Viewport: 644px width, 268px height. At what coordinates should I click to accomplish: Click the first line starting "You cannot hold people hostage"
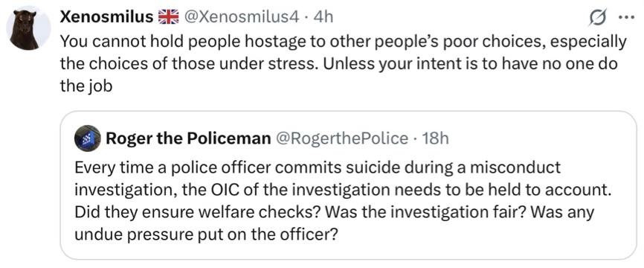(343, 41)
